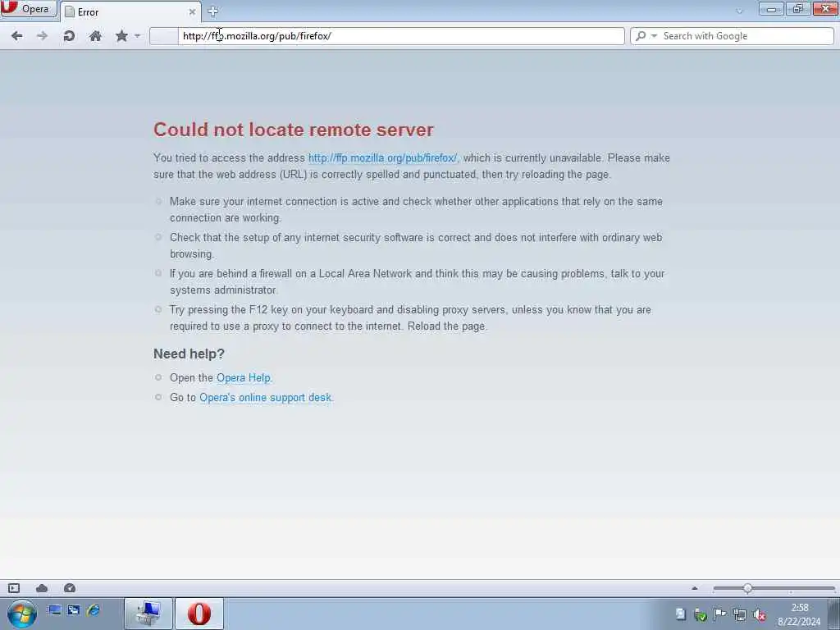Click the page zoom slider handle
This screenshot has width=840, height=630.
pyautogui.click(x=747, y=588)
